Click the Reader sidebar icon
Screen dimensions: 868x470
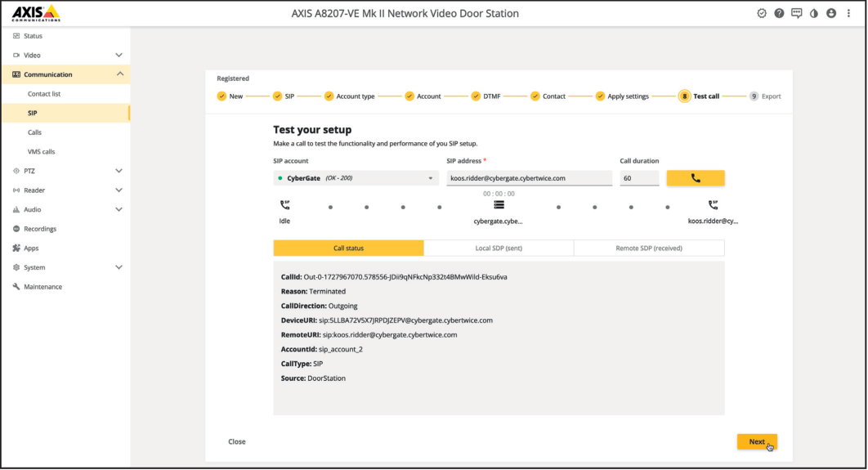point(16,190)
